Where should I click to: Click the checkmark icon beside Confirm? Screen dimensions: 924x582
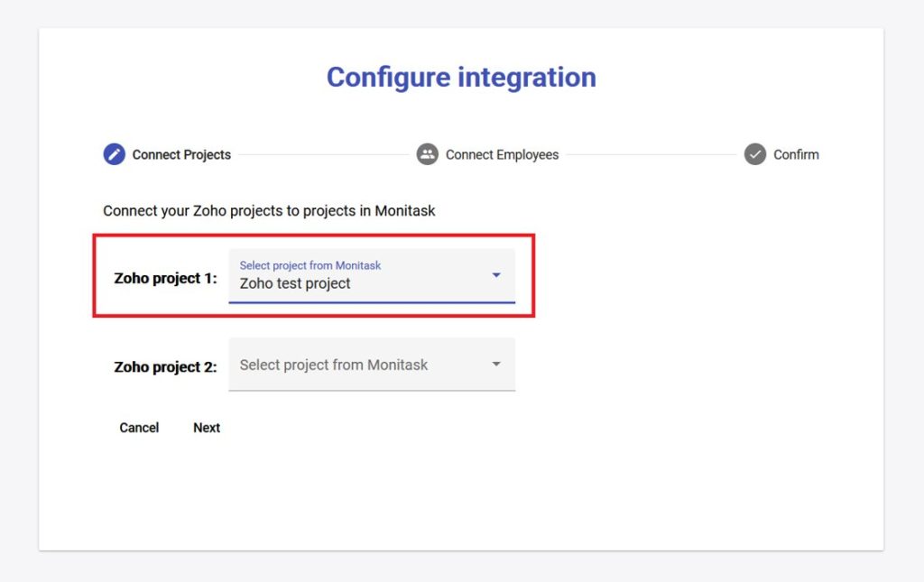[x=755, y=154]
